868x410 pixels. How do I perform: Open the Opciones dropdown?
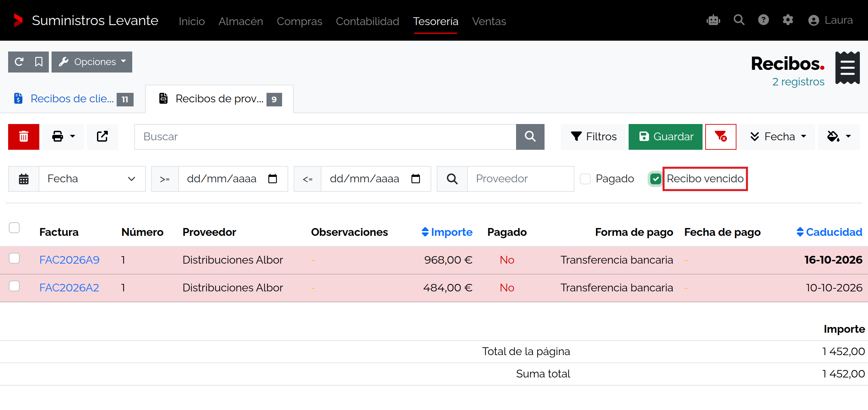[x=92, y=62]
